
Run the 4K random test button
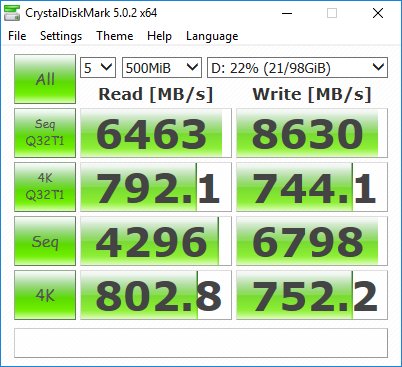coord(45,295)
